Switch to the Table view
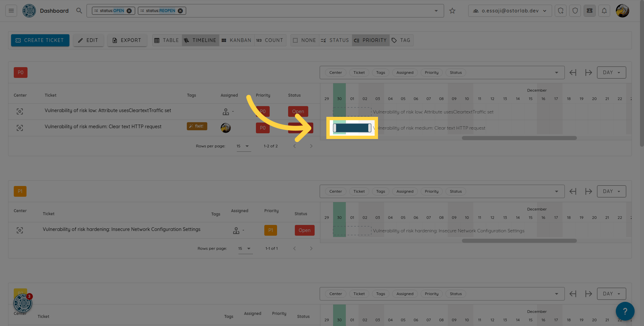The width and height of the screenshot is (644, 326). coord(167,40)
